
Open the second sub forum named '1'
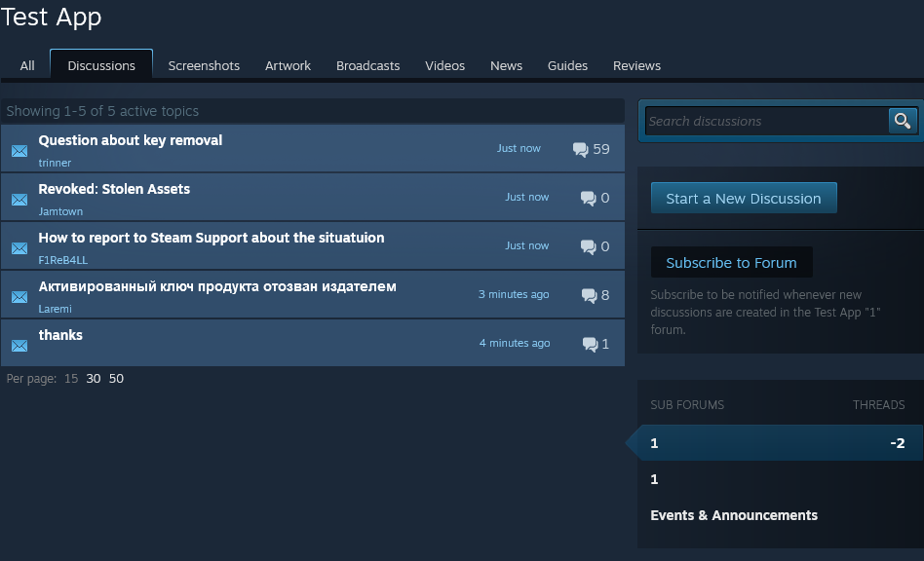click(x=654, y=479)
